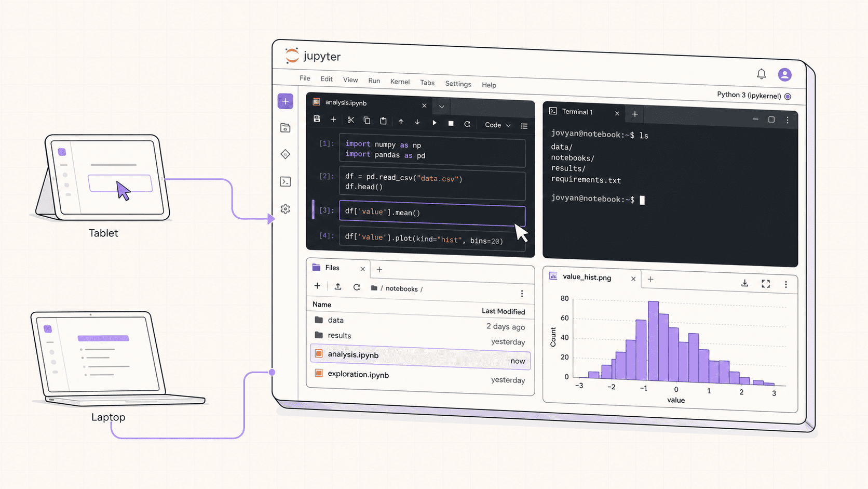Viewport: 868px width, 489px height.
Task: Cut the selected cell with scissors icon
Action: point(350,120)
